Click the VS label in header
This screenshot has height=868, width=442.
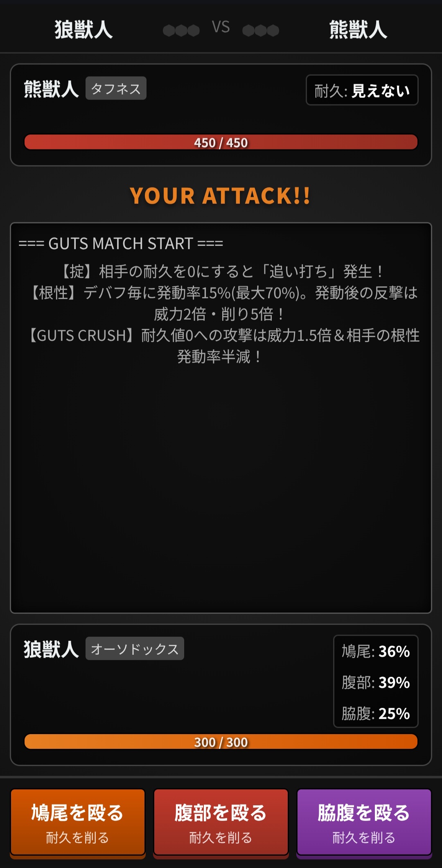[x=221, y=27]
